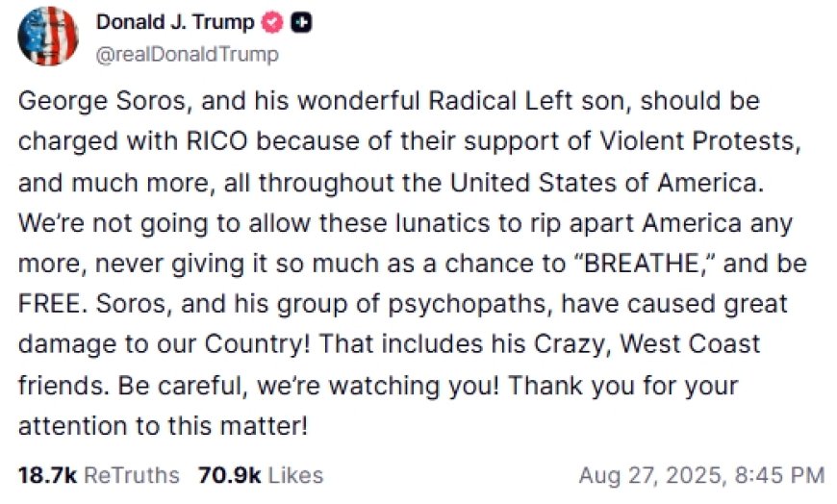Click the red verified checkmark badge

coord(272,22)
